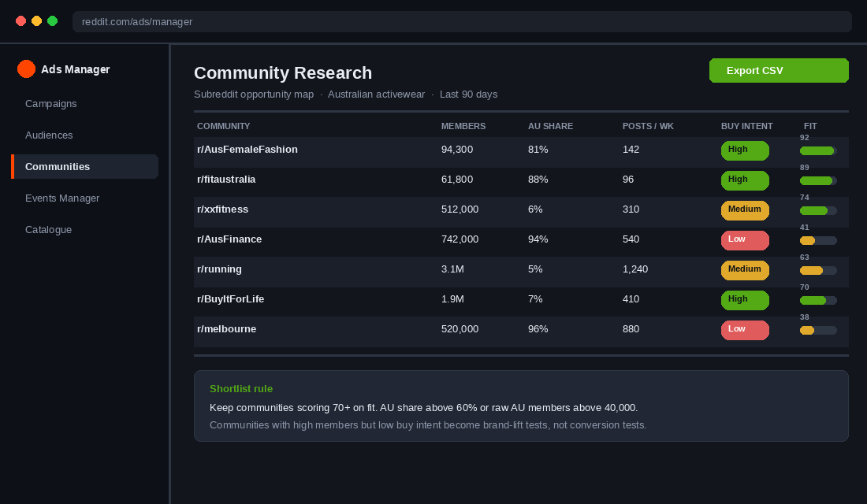This screenshot has height=504, width=867.
Task: Select the Communities sidebar item
Action: click(84, 166)
